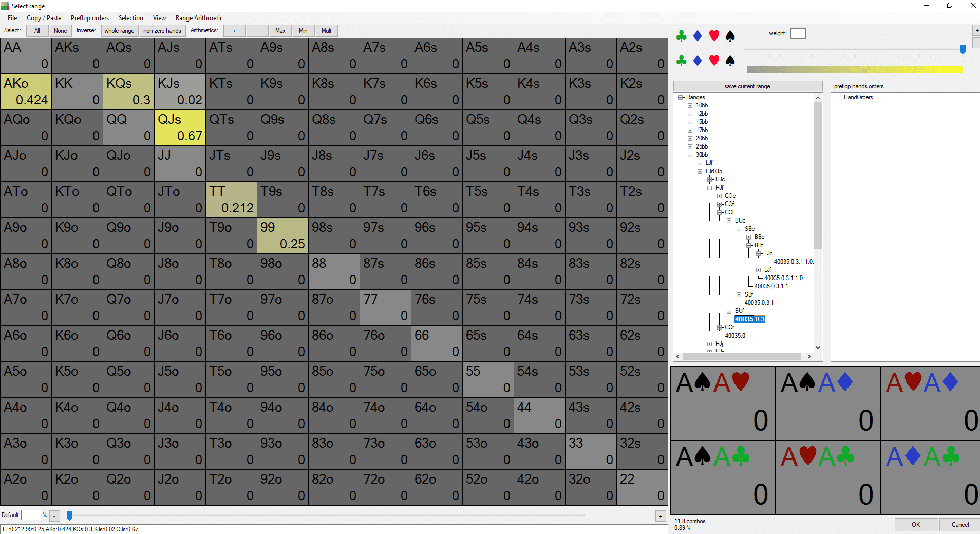
Task: Open the Preflop orders menu
Action: (x=90, y=18)
